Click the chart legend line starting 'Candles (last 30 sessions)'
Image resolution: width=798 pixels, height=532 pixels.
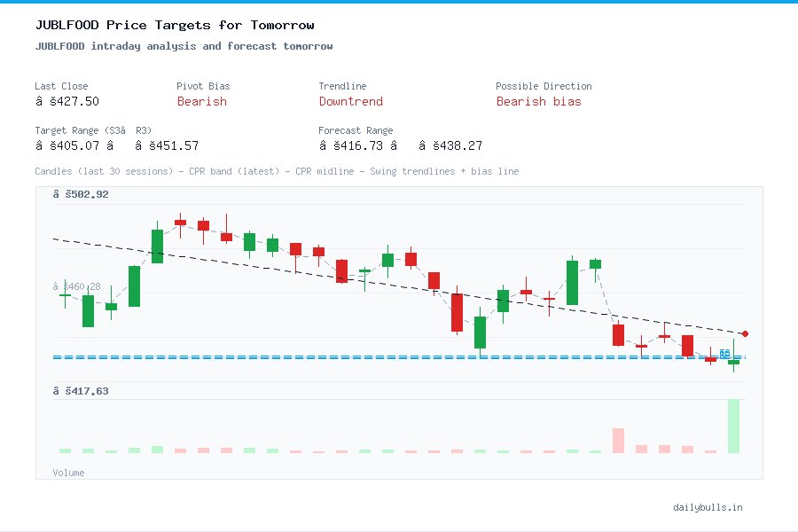coord(277,171)
